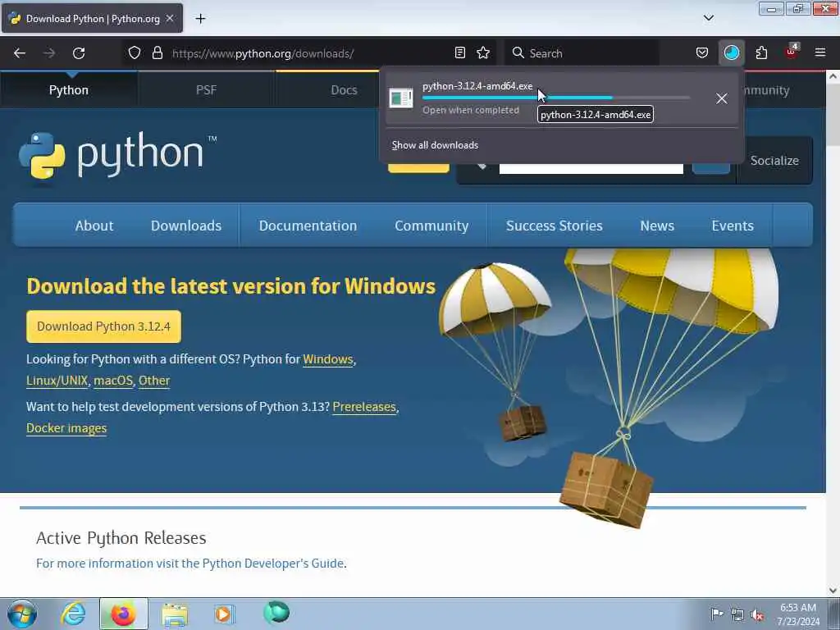This screenshot has height=630, width=840.
Task: Click the python.org address bar URL
Action: [x=262, y=53]
